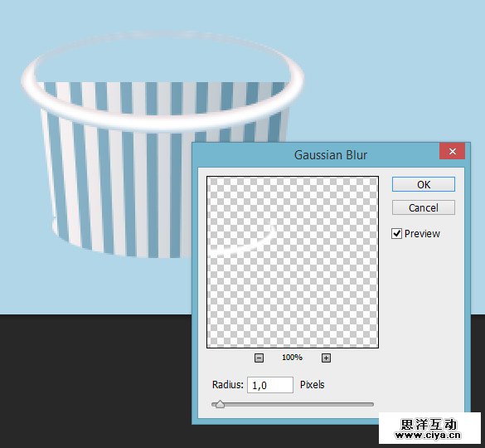Click the plus zoom in icon
The width and height of the screenshot is (485, 448).
[x=326, y=358]
